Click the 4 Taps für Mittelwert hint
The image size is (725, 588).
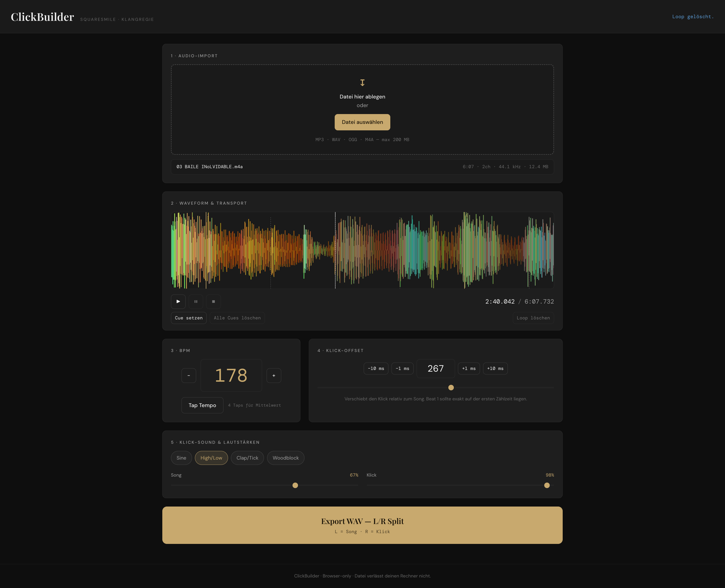[x=255, y=405]
